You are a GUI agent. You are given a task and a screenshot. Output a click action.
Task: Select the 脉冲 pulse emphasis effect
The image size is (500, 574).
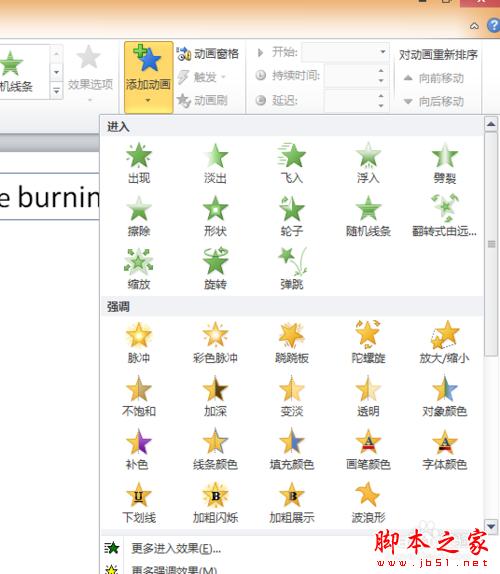(x=139, y=343)
